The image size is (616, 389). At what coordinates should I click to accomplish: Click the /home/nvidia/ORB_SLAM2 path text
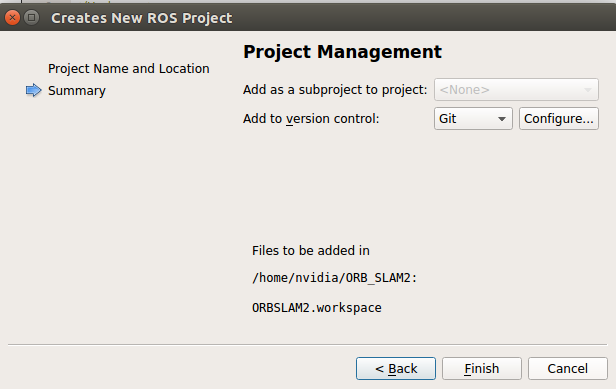(x=334, y=278)
